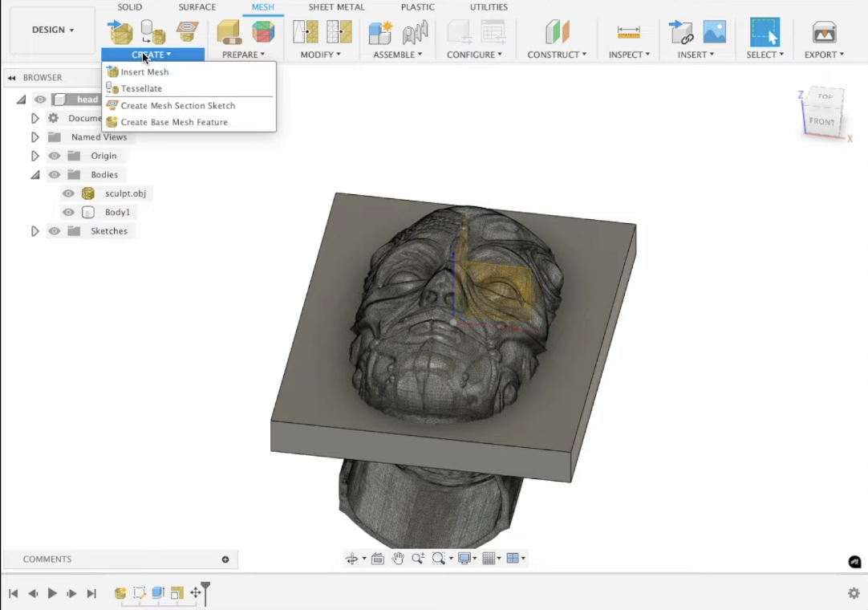Switch to the SHEET METAL tab
The width and height of the screenshot is (868, 610).
(x=336, y=6)
